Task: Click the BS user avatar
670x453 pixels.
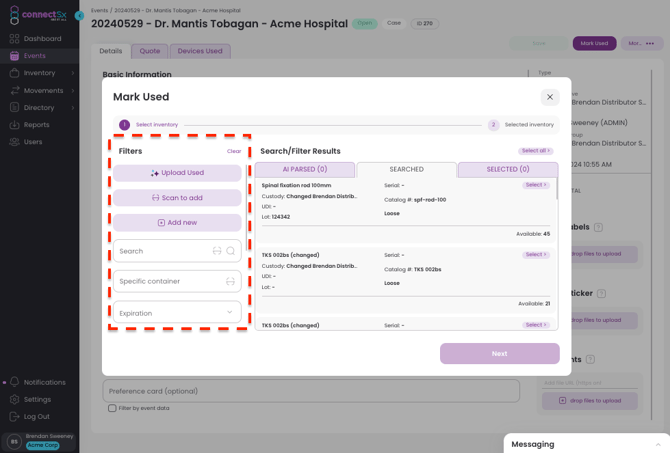Action: (x=14, y=441)
